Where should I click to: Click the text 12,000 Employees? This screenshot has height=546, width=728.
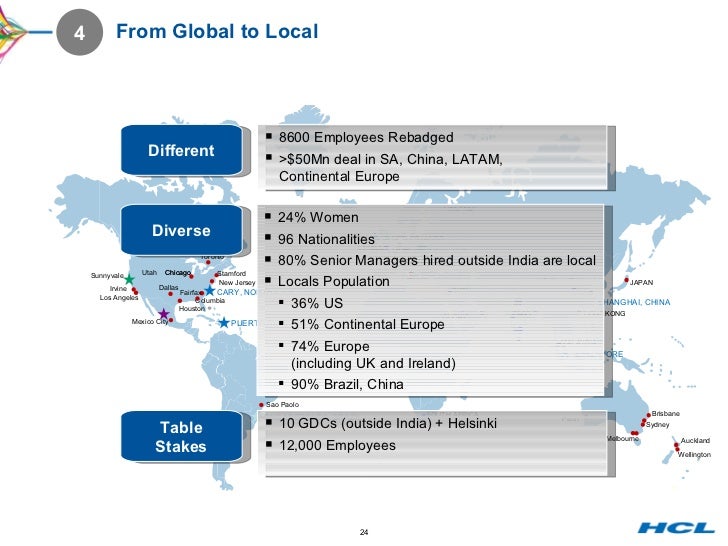(337, 445)
